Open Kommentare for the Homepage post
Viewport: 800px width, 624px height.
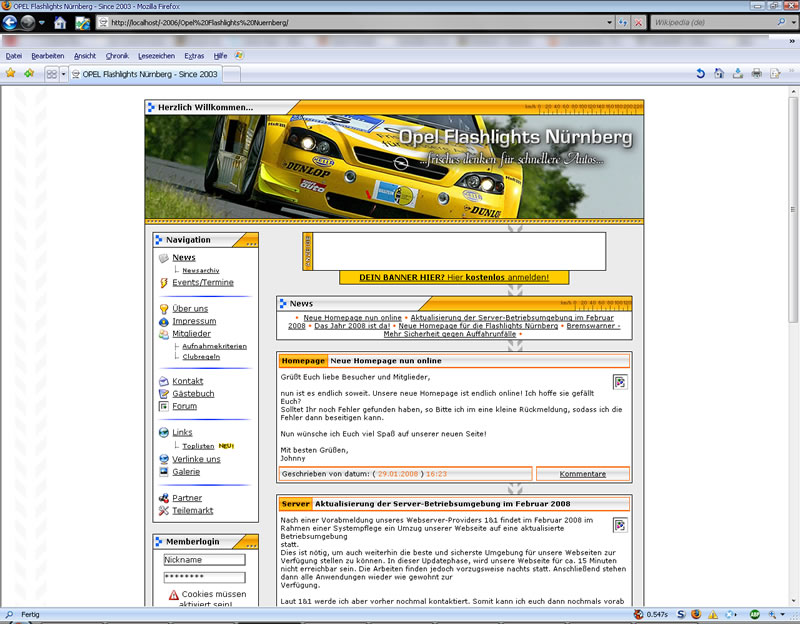[583, 474]
